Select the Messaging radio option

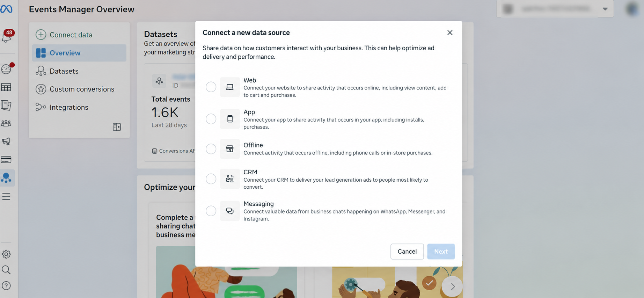tap(211, 211)
